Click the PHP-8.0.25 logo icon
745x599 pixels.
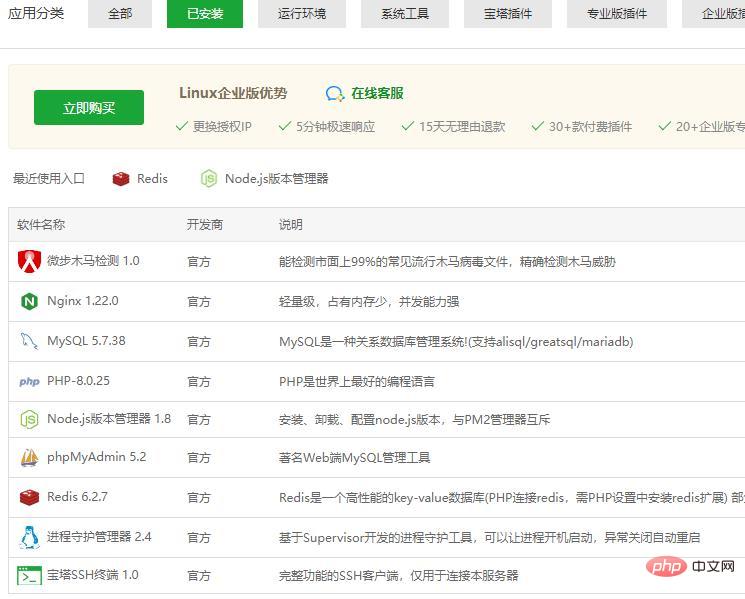[x=29, y=382]
